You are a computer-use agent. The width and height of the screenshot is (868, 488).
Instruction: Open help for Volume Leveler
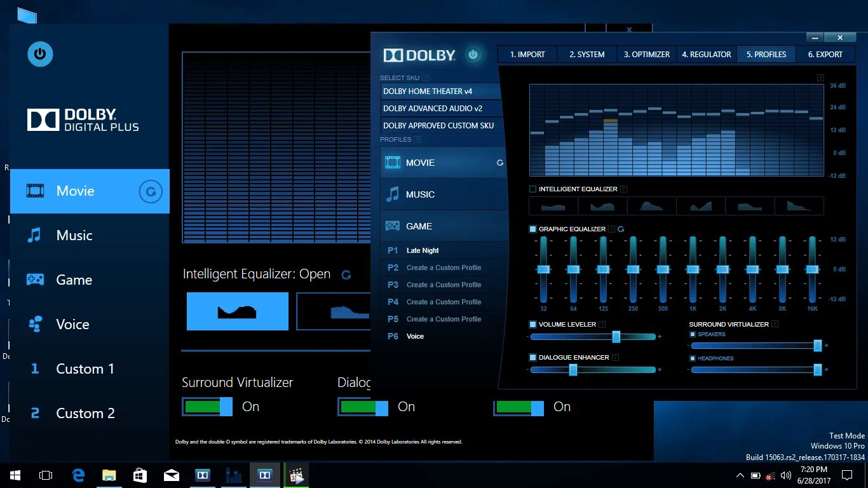(x=602, y=324)
